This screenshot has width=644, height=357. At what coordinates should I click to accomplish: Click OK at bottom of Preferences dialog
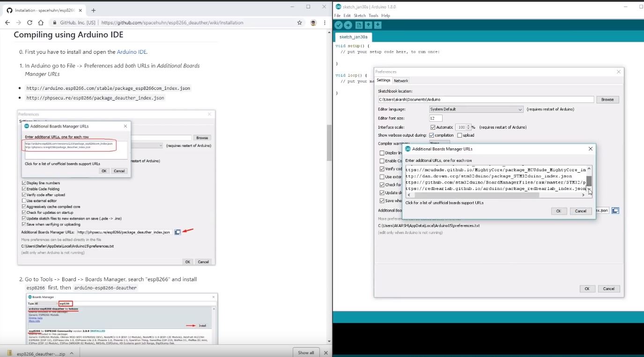point(587,289)
